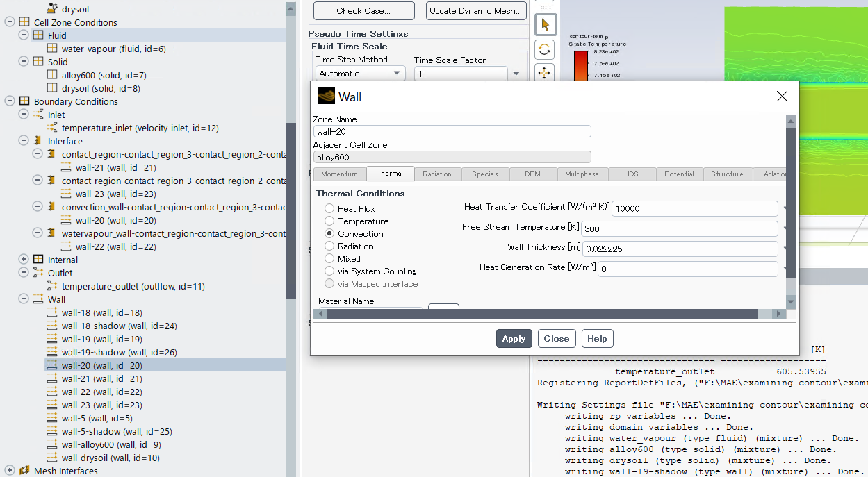Viewport: 868px width, 477px height.
Task: Switch to the Multiphase tab
Action: [582, 174]
